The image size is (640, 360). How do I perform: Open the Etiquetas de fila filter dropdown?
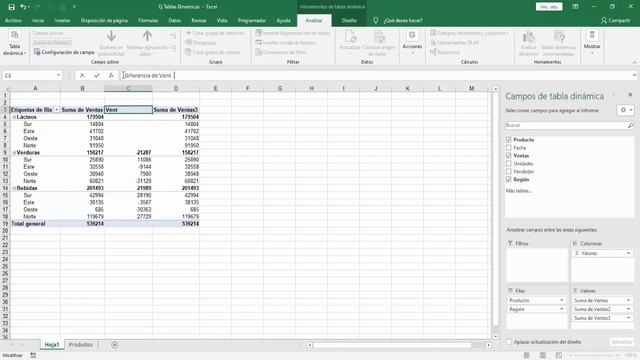point(57,110)
